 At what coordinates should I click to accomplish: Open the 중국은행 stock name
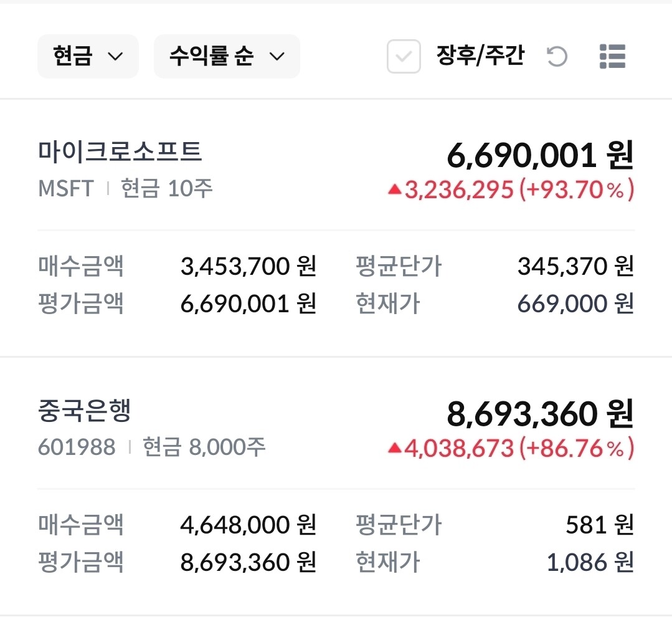(85, 410)
